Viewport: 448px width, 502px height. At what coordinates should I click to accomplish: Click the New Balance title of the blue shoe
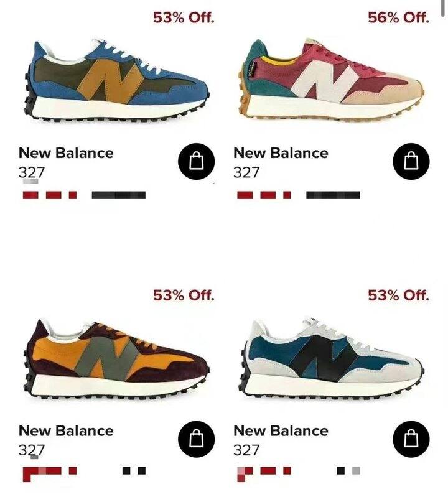click(x=66, y=153)
